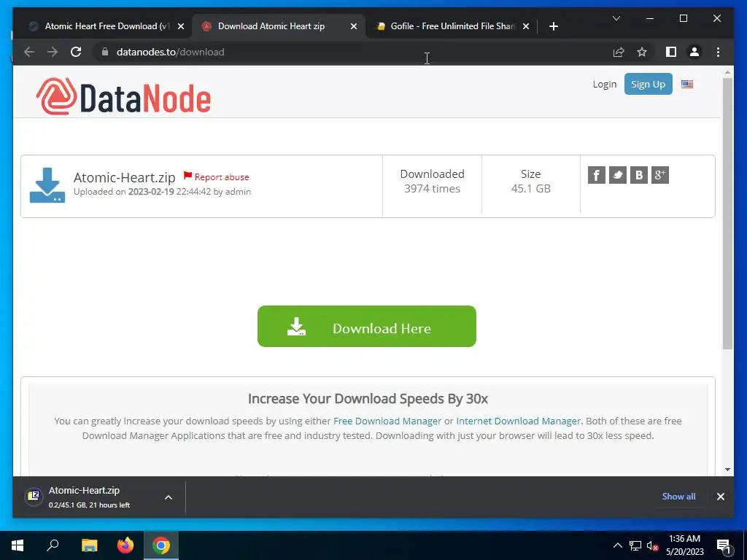Click the Report abuse link

point(216,176)
